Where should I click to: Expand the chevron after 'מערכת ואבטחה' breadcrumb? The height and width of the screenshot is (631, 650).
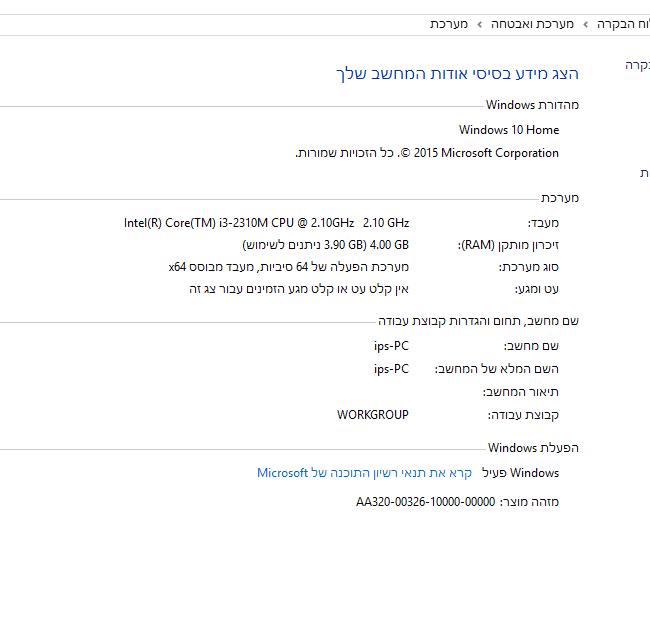point(478,23)
